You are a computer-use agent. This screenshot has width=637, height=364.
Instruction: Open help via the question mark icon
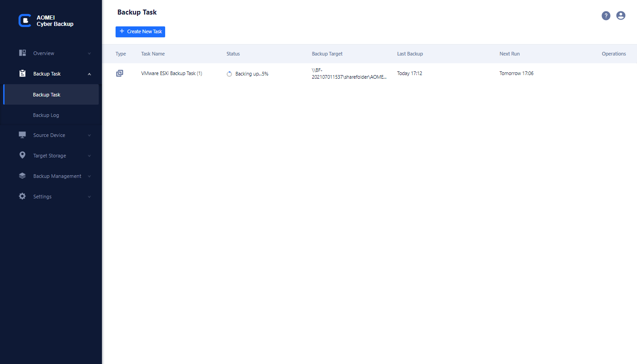pos(606,15)
